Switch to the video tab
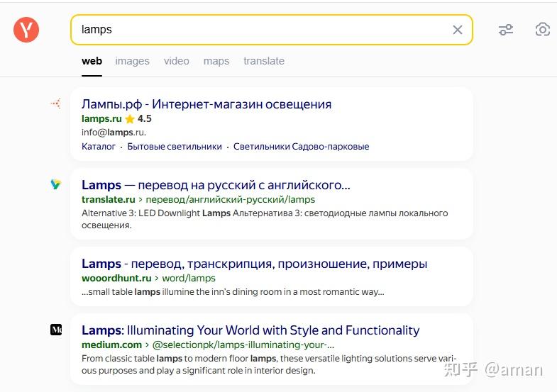 point(176,61)
